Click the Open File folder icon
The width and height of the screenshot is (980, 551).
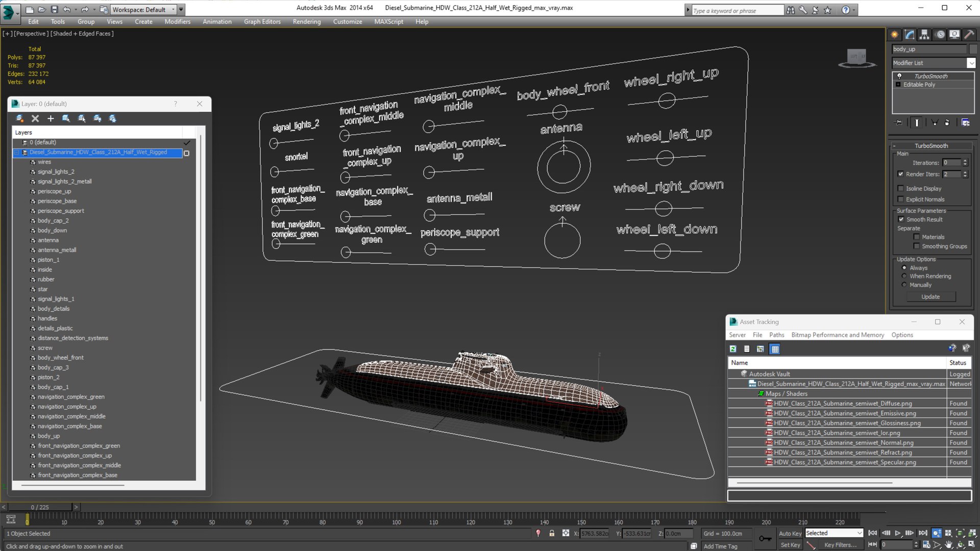click(42, 9)
